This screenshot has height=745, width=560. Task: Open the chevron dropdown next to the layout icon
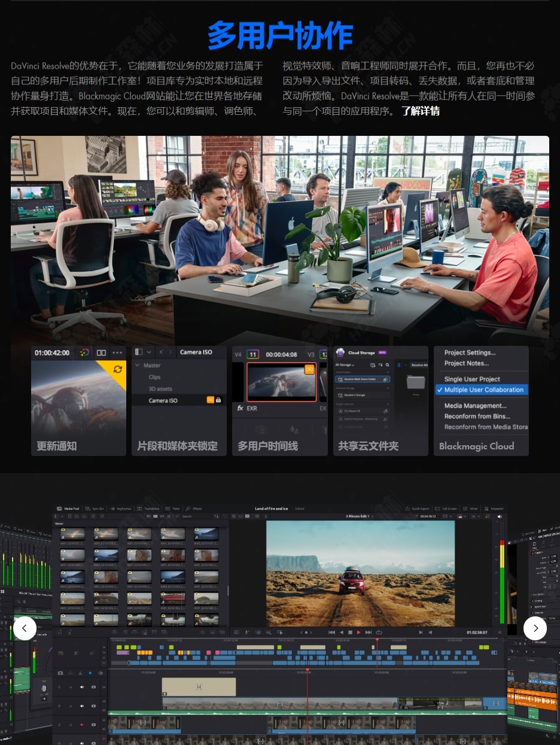pos(150,352)
